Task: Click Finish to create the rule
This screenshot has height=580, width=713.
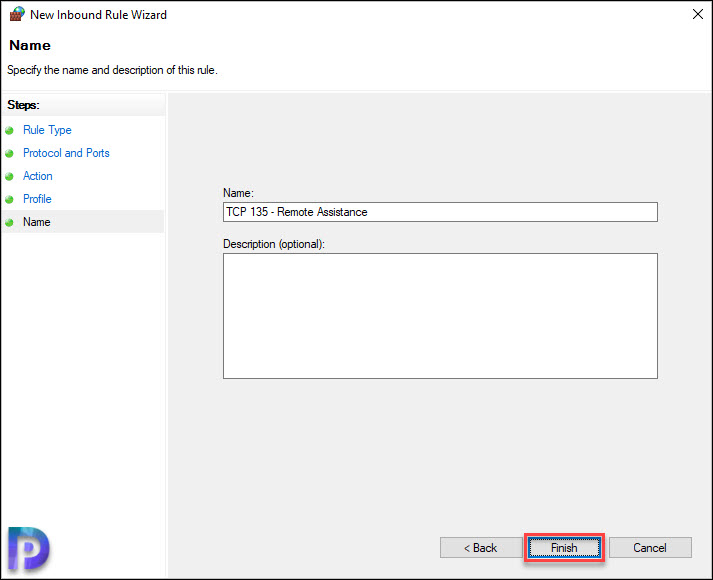Action: tap(564, 548)
